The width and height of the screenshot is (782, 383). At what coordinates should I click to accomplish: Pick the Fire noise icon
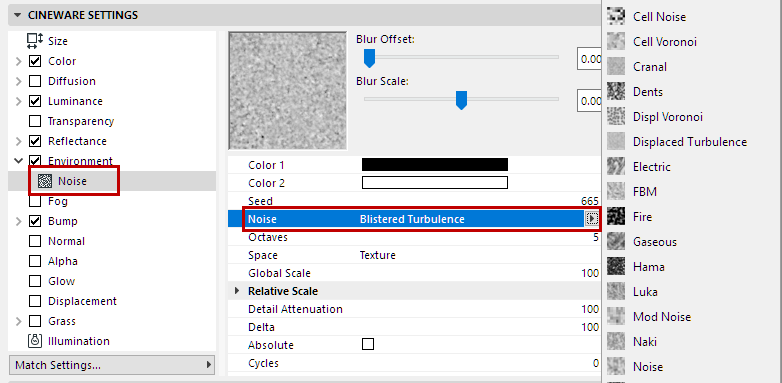pos(616,216)
